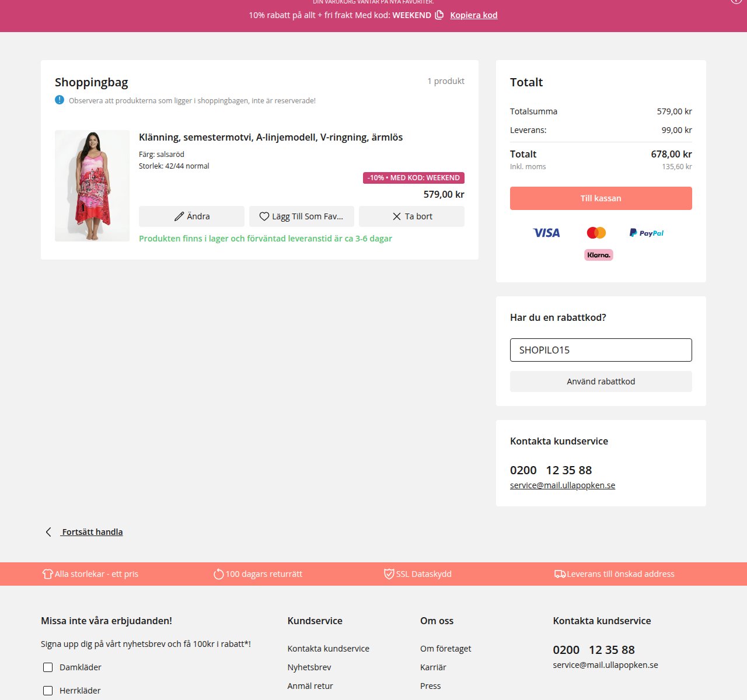Click the back chevron beside Fortsätt handla
This screenshot has width=747, height=700.
pyautogui.click(x=48, y=532)
